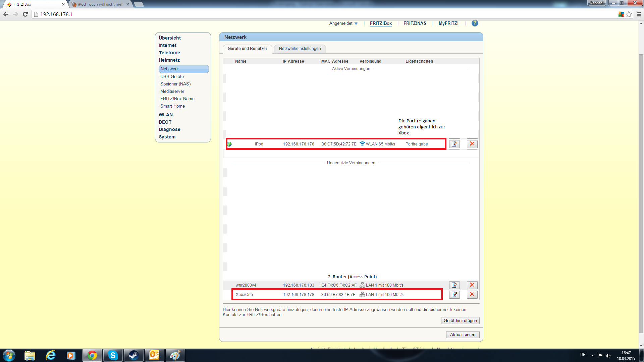Open the System menu

[167, 137]
